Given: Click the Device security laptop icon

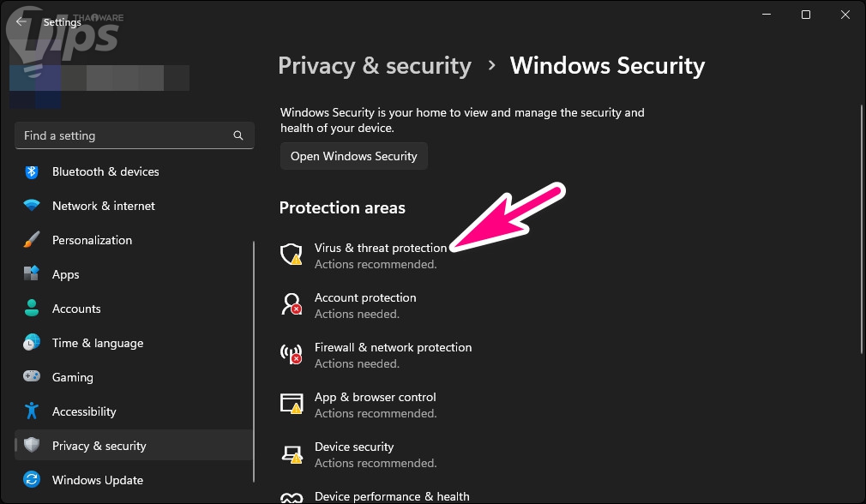Looking at the screenshot, I should point(292,453).
